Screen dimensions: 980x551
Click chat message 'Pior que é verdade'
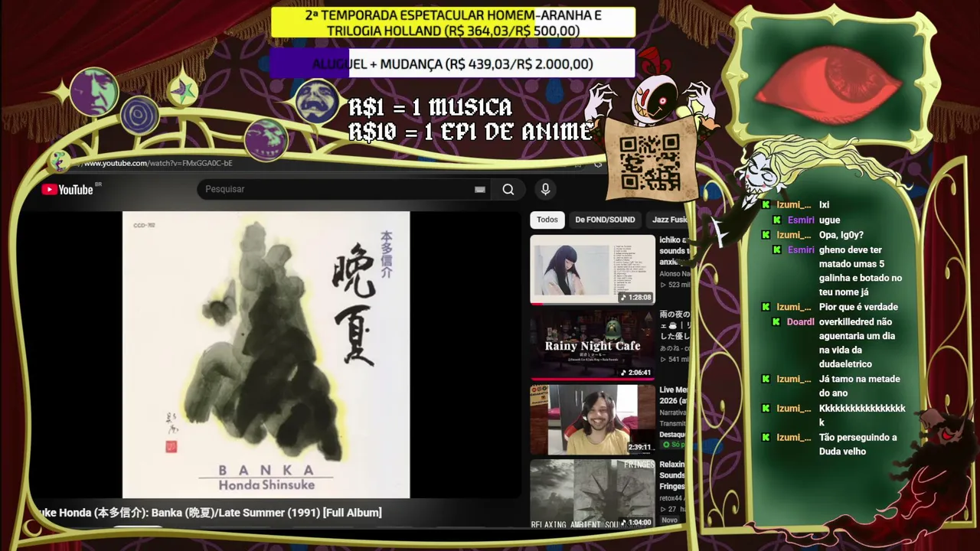[858, 308]
